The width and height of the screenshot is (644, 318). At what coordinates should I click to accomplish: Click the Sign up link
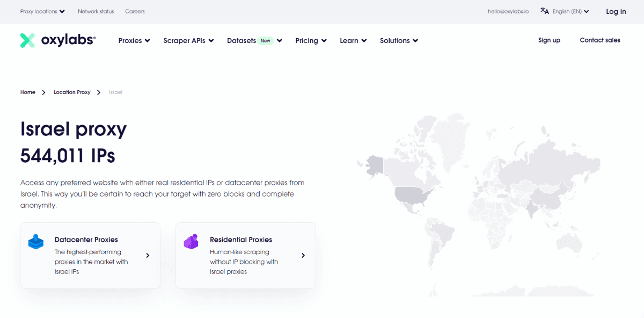click(x=549, y=40)
